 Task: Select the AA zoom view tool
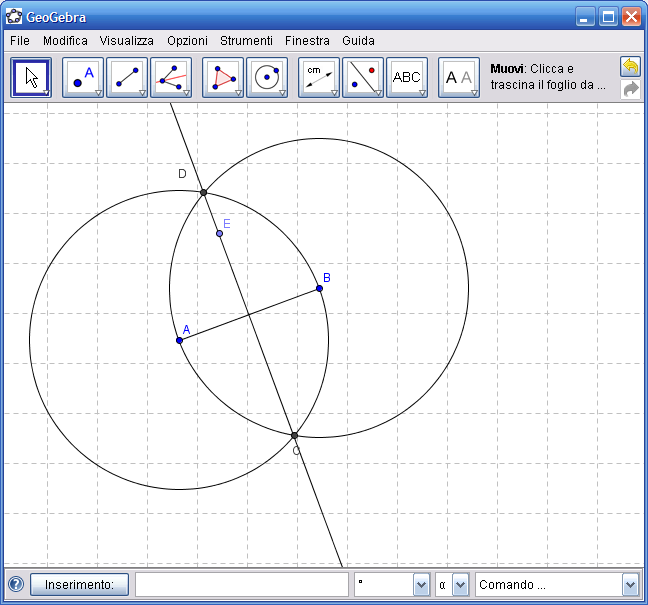[x=459, y=77]
